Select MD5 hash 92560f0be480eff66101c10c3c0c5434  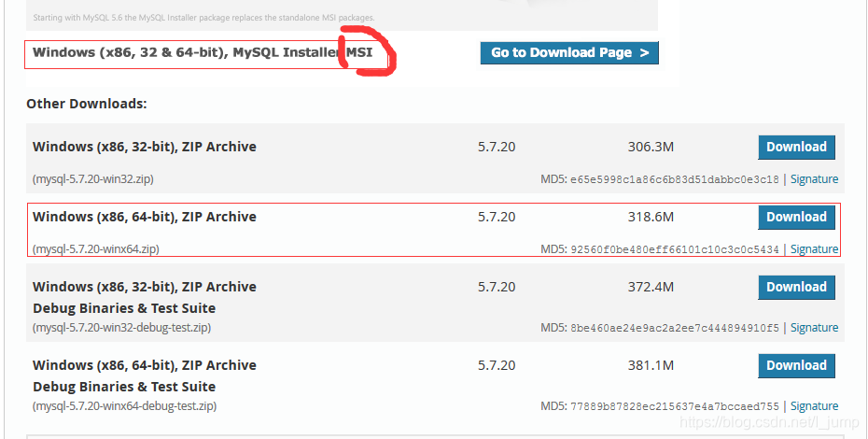(674, 249)
